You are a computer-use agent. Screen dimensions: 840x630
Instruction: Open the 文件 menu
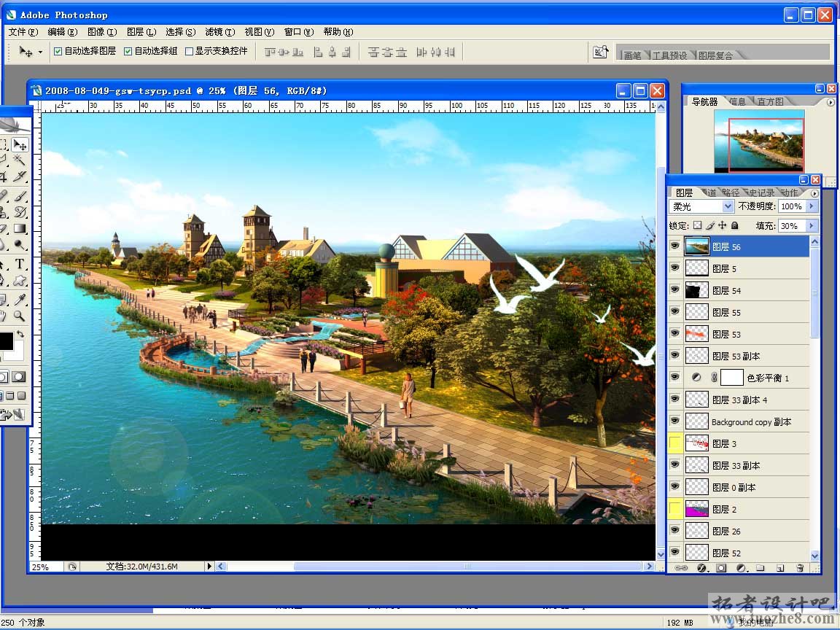23,32
